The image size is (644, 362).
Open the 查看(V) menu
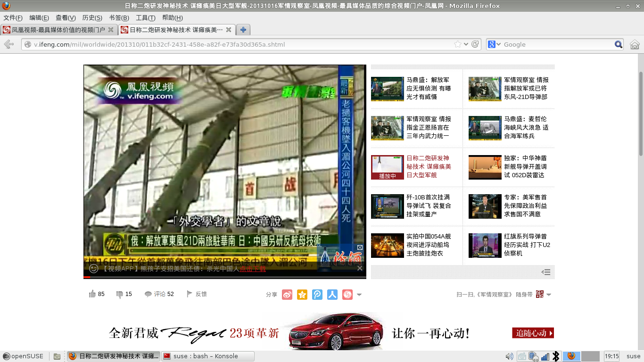66,18
